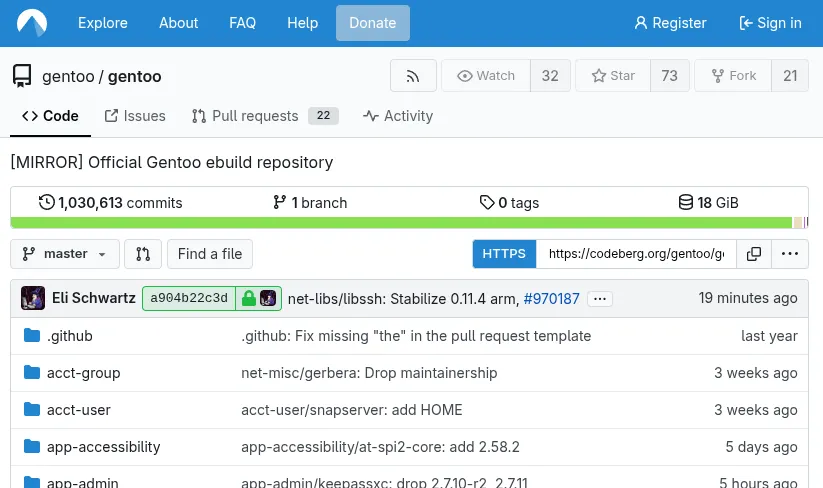This screenshot has height=488, width=823.
Task: Copy the repository clone URL
Action: (754, 254)
